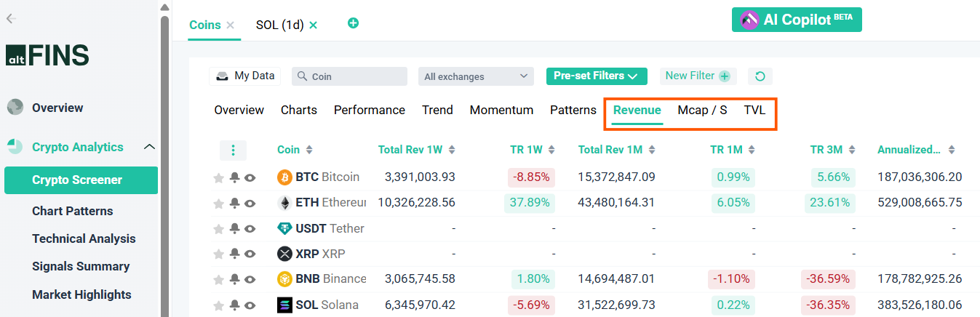
Task: Add a New Filter
Action: coord(698,76)
